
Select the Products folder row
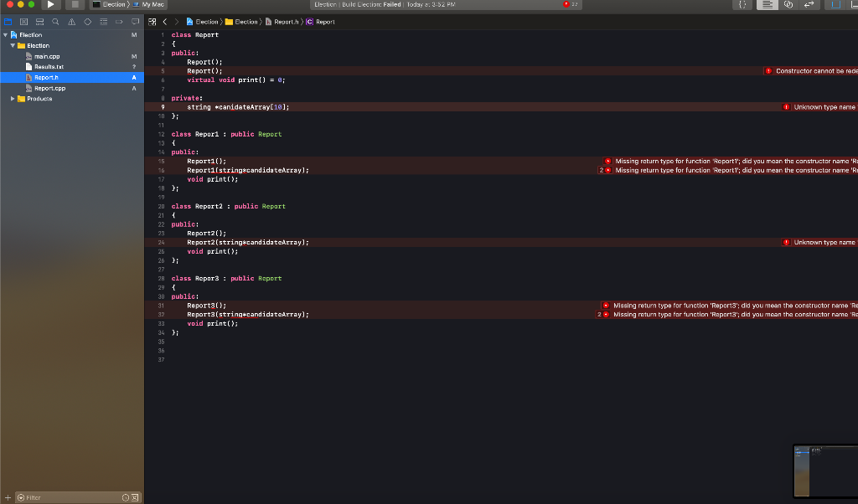72,99
